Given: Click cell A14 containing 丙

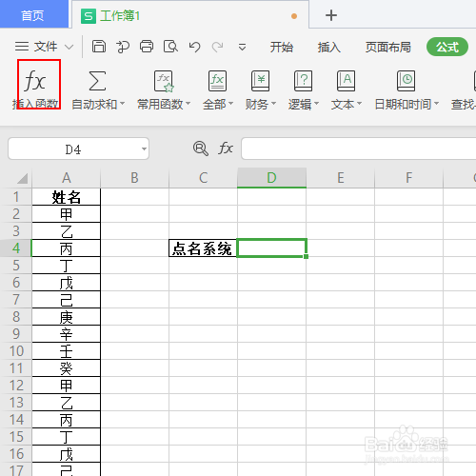Looking at the screenshot, I should (x=66, y=419).
